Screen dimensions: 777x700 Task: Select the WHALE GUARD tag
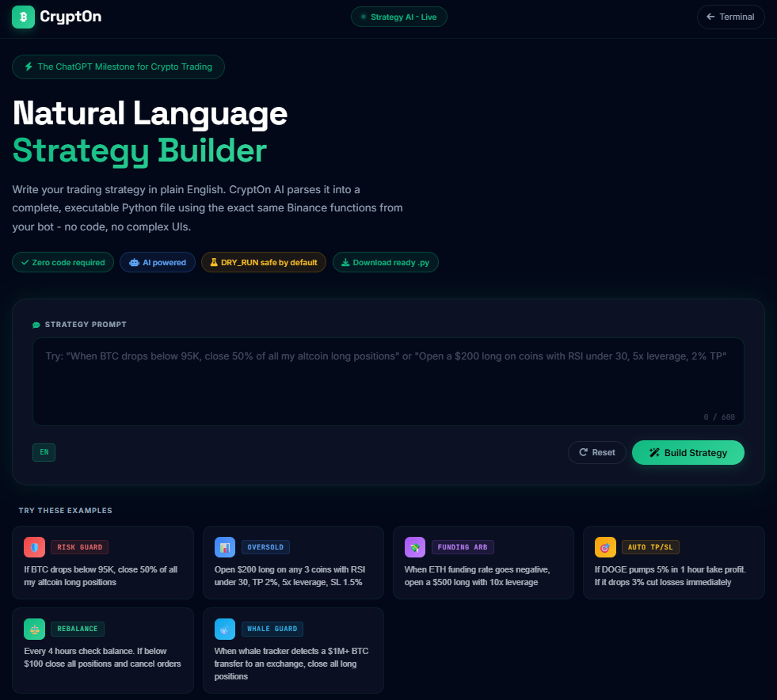pos(272,629)
